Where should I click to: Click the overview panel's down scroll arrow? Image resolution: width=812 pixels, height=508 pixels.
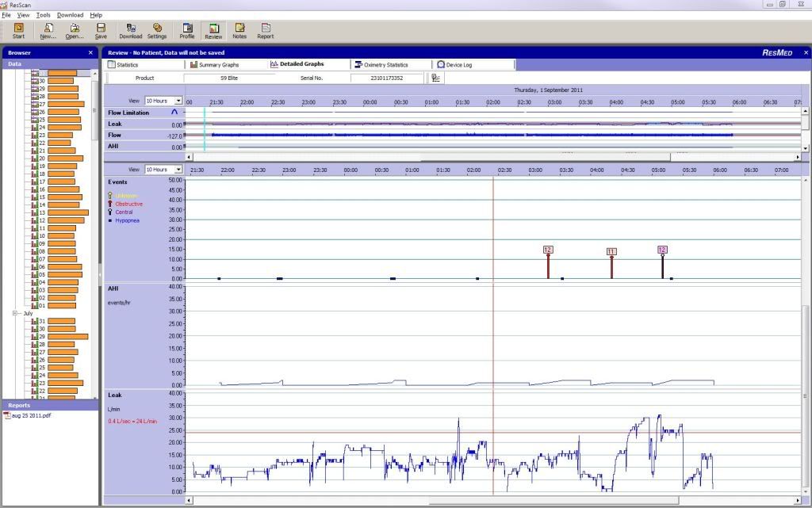[806, 148]
